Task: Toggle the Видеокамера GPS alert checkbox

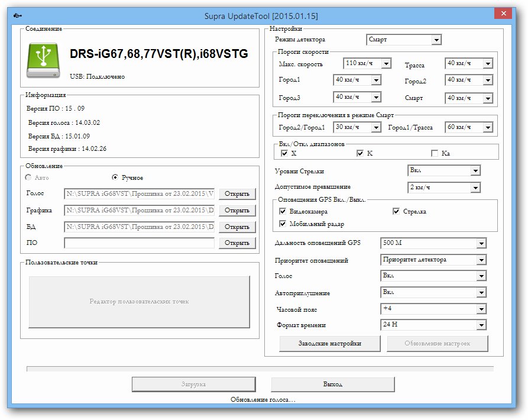Action: pos(283,211)
